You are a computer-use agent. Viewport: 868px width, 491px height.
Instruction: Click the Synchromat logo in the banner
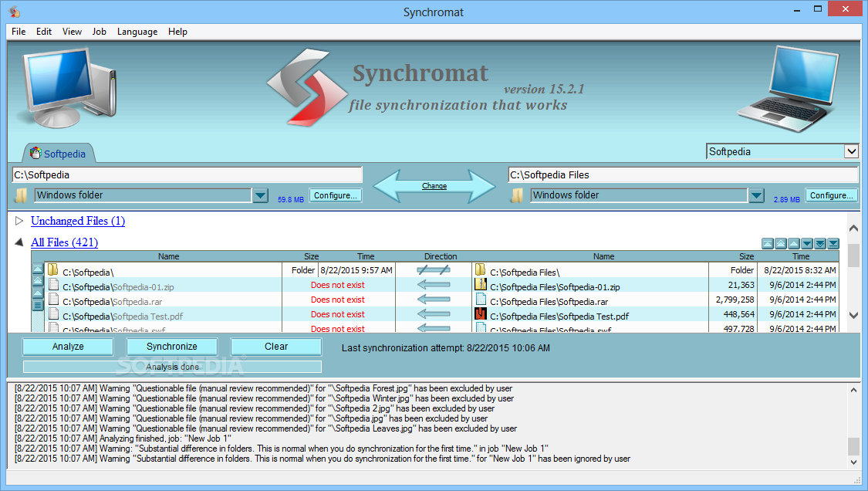pos(306,86)
